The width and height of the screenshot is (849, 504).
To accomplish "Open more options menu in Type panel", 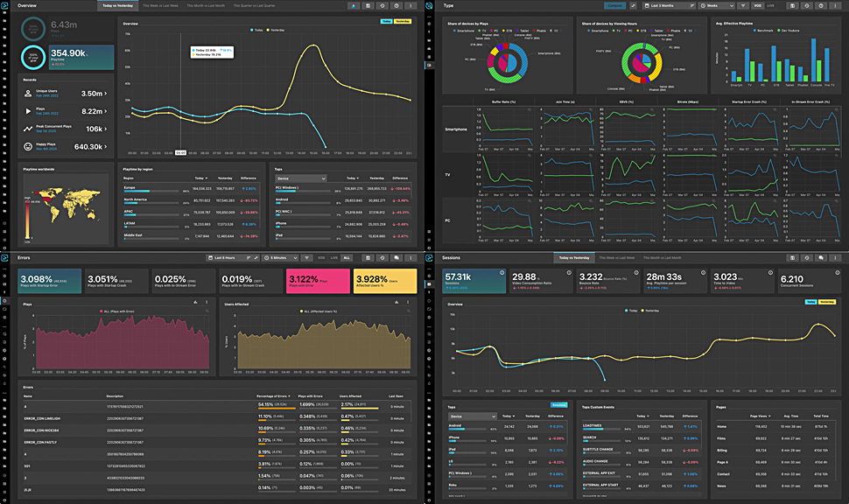I will pos(836,5).
